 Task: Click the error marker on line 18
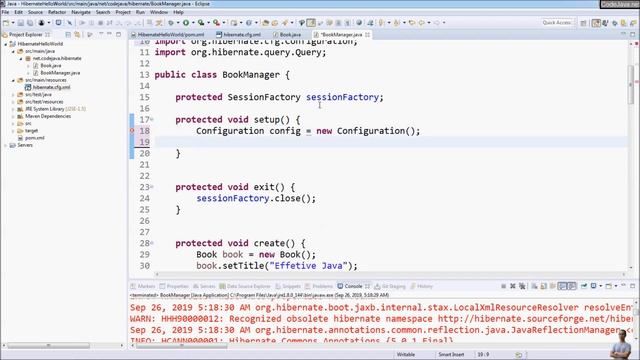(132, 131)
